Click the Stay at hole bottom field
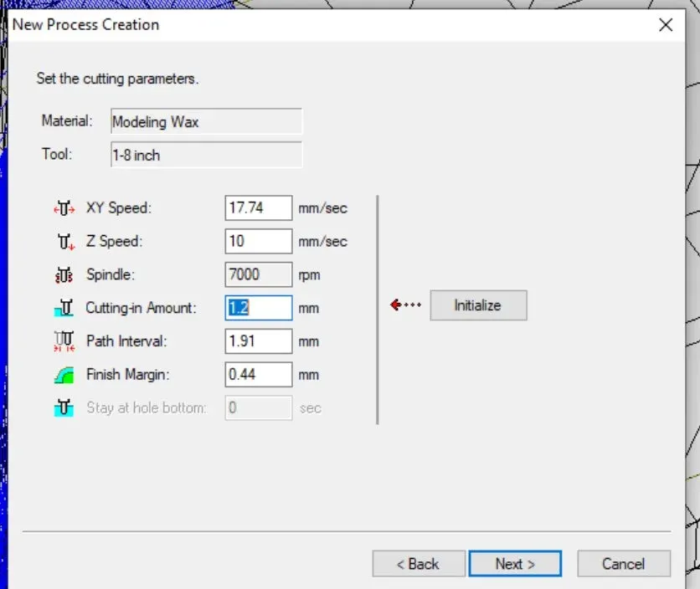700x589 pixels. pyautogui.click(x=259, y=407)
